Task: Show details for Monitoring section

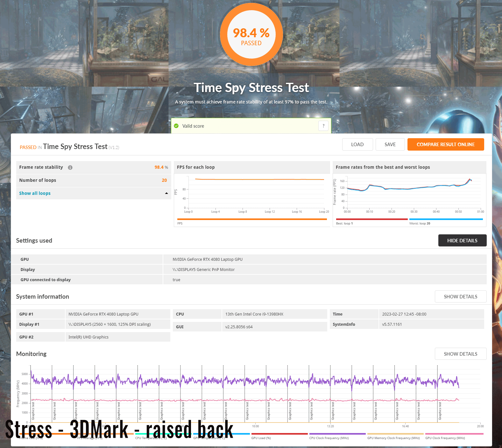Action: pyautogui.click(x=461, y=354)
